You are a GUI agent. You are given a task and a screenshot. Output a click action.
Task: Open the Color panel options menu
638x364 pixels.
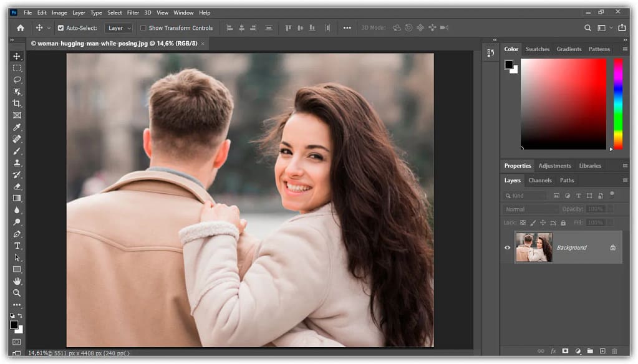[625, 49]
